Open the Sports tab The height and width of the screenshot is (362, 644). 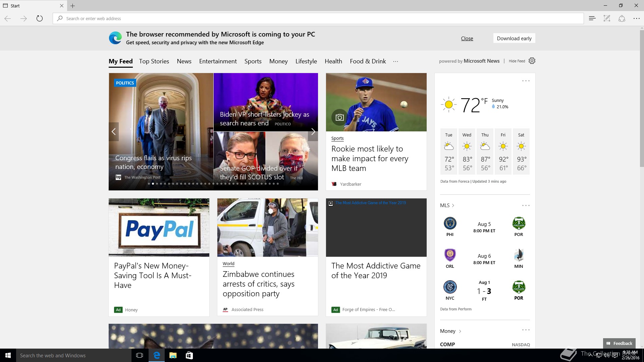pyautogui.click(x=253, y=61)
